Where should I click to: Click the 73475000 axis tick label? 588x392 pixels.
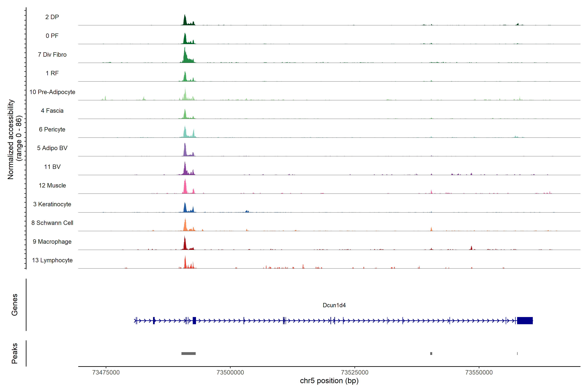pyautogui.click(x=106, y=372)
